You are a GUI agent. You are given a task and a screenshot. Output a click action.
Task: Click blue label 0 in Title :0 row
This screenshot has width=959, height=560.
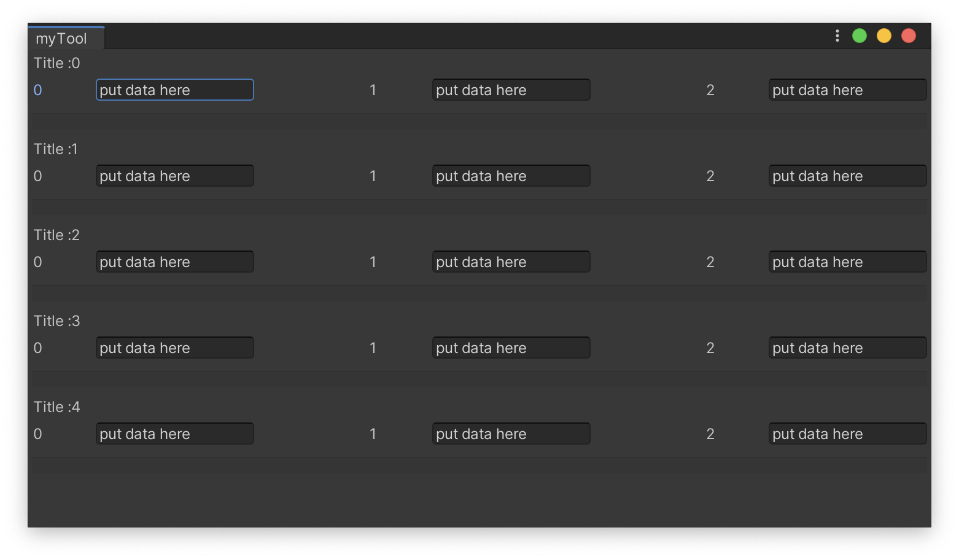[x=38, y=90]
